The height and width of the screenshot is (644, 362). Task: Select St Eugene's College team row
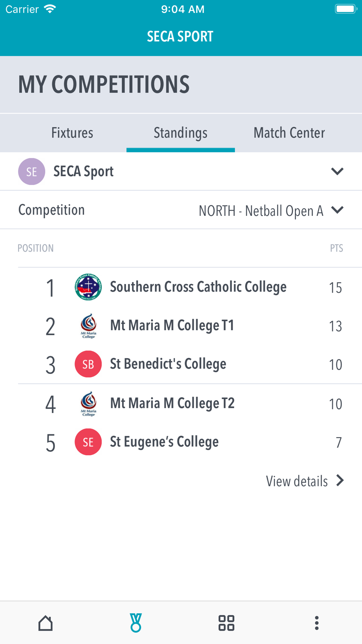(190, 442)
